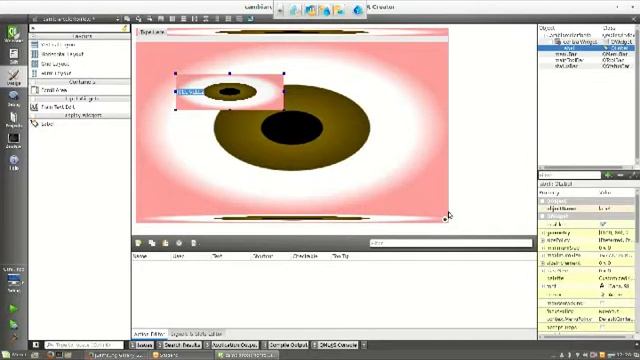Switch to the Action Editor tab
This screenshot has height=360, width=640.
149,334
